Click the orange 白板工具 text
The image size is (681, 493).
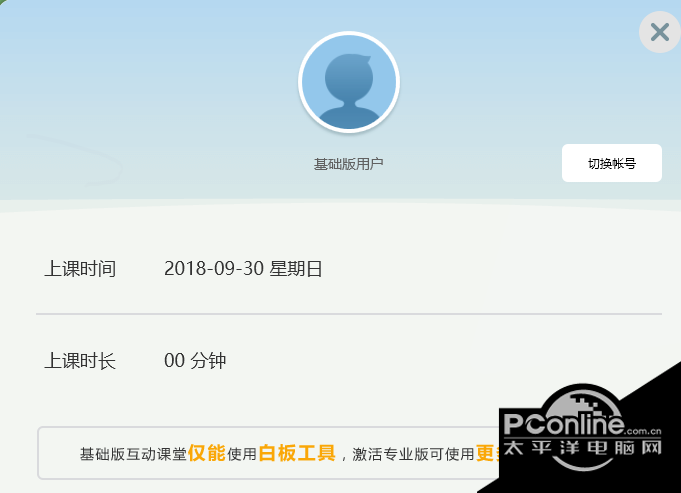[297, 453]
